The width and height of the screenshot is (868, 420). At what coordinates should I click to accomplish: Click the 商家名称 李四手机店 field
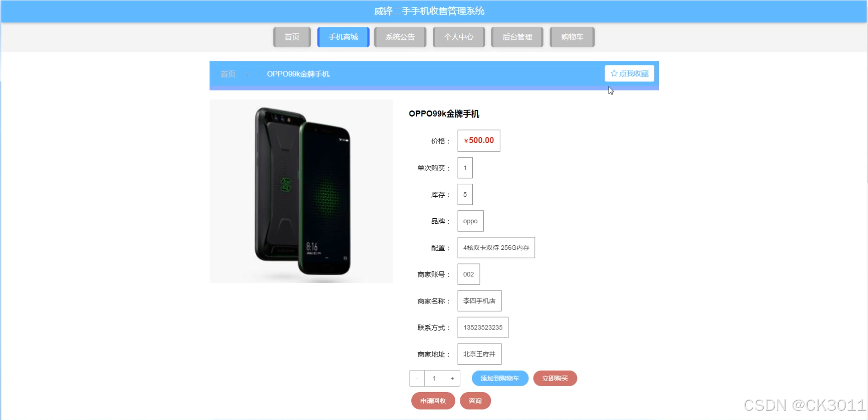coord(480,301)
